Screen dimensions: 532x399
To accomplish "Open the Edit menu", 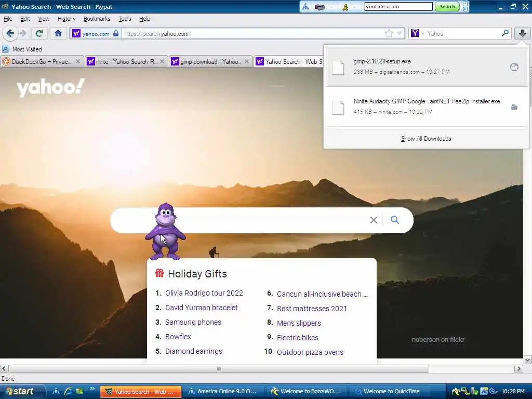I will [25, 19].
